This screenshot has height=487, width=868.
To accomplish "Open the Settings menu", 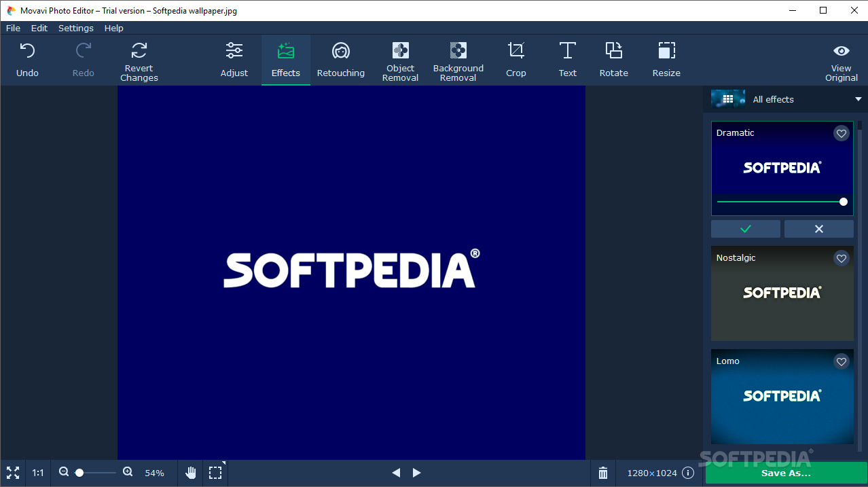I will coord(76,28).
